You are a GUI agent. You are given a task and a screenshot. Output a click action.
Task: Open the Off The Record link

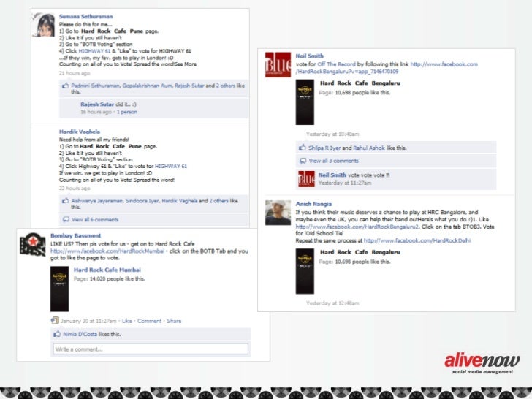[337, 64]
